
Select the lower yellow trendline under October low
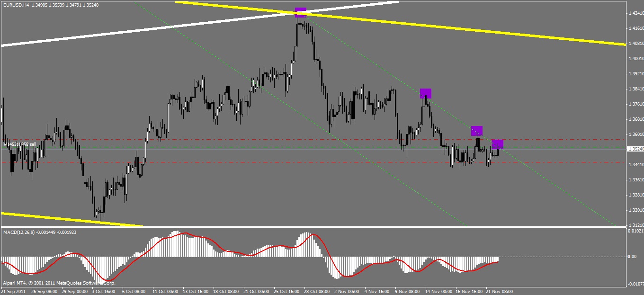[x=71, y=219]
